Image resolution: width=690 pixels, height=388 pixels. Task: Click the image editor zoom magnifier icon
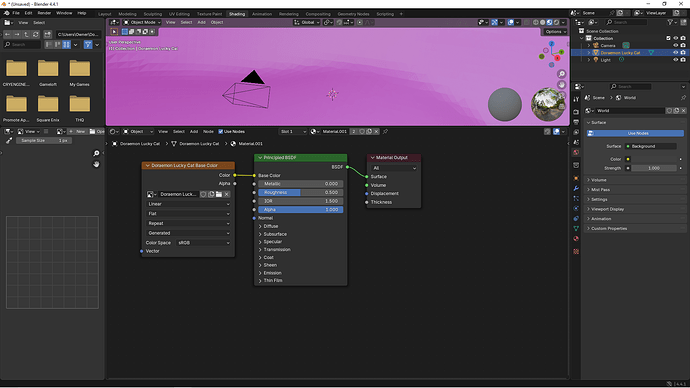click(96, 153)
